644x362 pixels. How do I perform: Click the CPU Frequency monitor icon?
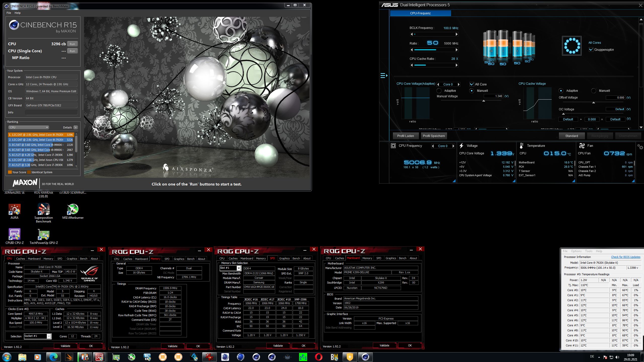[x=393, y=146]
